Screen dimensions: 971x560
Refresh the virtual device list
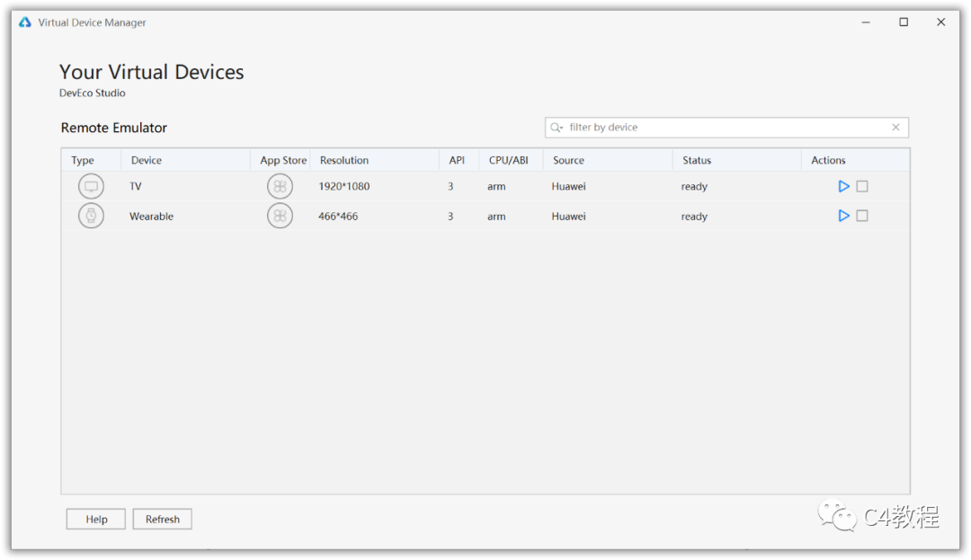[x=162, y=520]
